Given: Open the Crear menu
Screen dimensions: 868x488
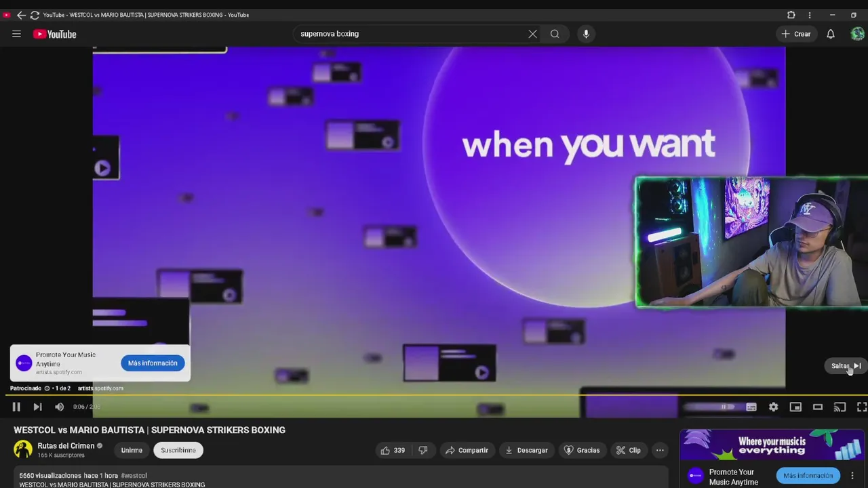Looking at the screenshot, I should pos(796,34).
